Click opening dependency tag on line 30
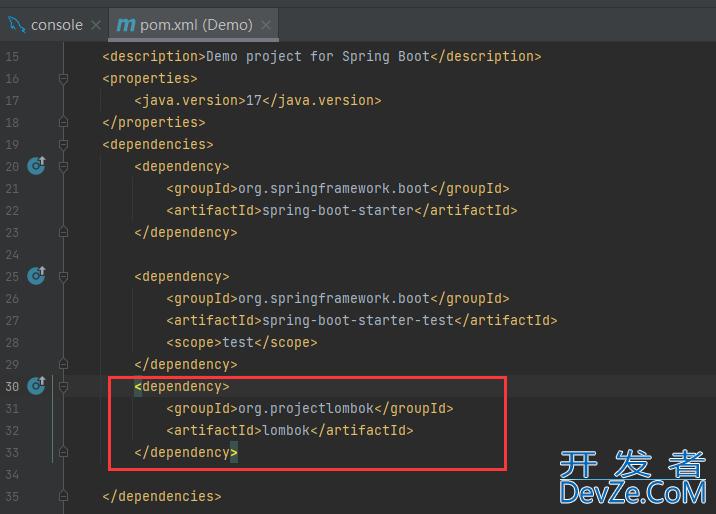The height and width of the screenshot is (514, 716). pyautogui.click(x=182, y=387)
